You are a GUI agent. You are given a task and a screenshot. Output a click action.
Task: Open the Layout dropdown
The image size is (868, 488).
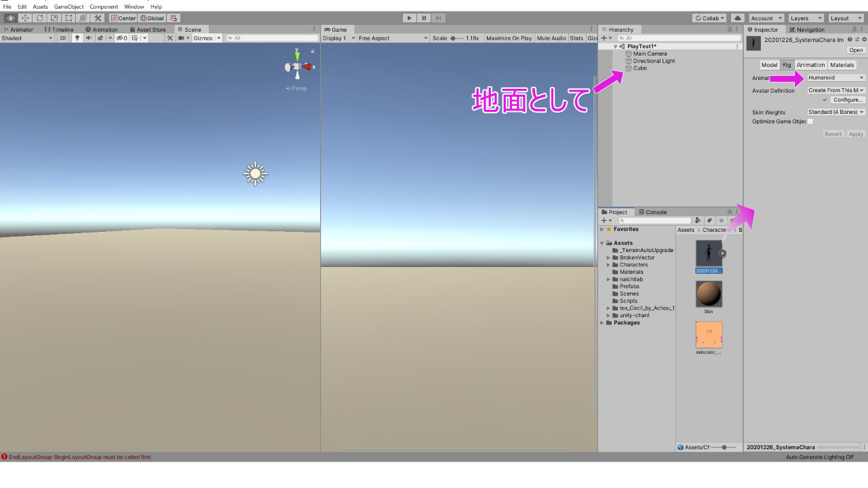pos(846,18)
